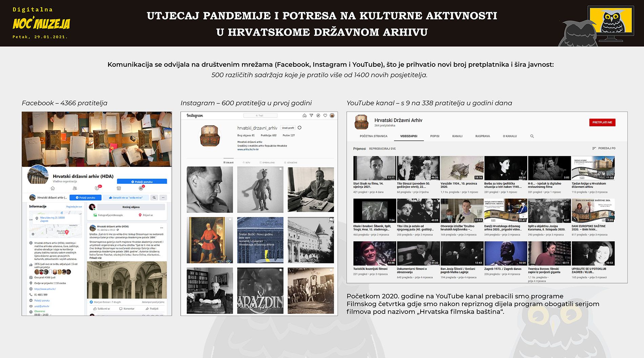Click the Marulićev trg 21 address on map
The width and height of the screenshot is (644, 358).
52,219
